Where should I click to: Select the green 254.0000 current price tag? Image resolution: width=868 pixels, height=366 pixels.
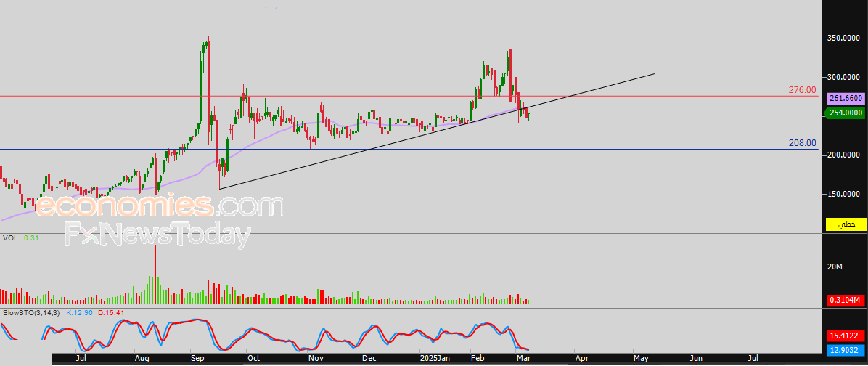coord(845,113)
